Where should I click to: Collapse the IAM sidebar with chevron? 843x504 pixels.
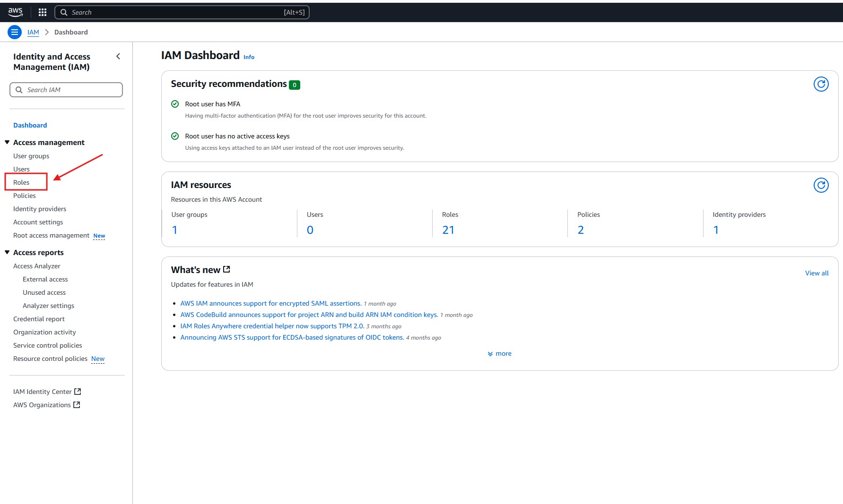coord(118,56)
